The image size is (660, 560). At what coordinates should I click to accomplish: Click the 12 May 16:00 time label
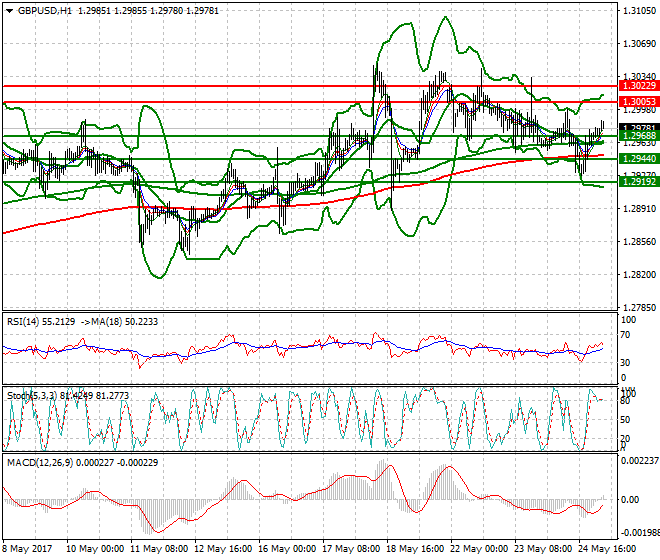click(224, 549)
